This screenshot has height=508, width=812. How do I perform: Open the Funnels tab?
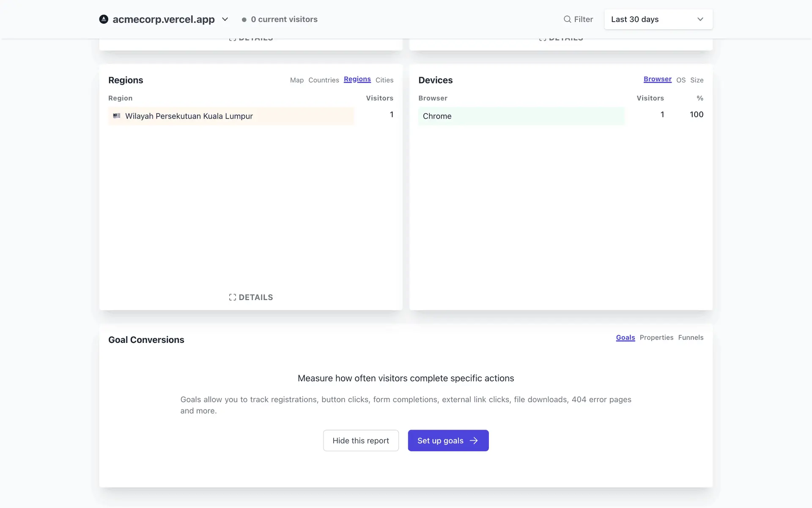[x=691, y=337]
